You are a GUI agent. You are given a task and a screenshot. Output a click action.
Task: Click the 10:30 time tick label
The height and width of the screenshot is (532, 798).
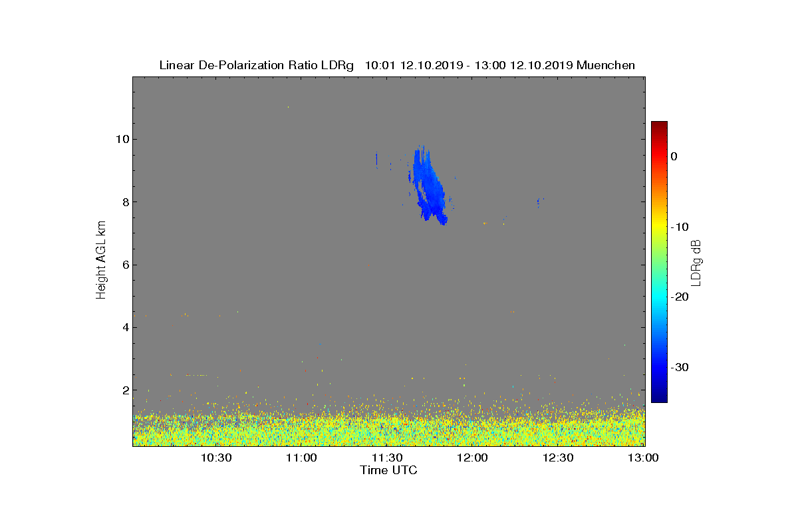pos(216,458)
